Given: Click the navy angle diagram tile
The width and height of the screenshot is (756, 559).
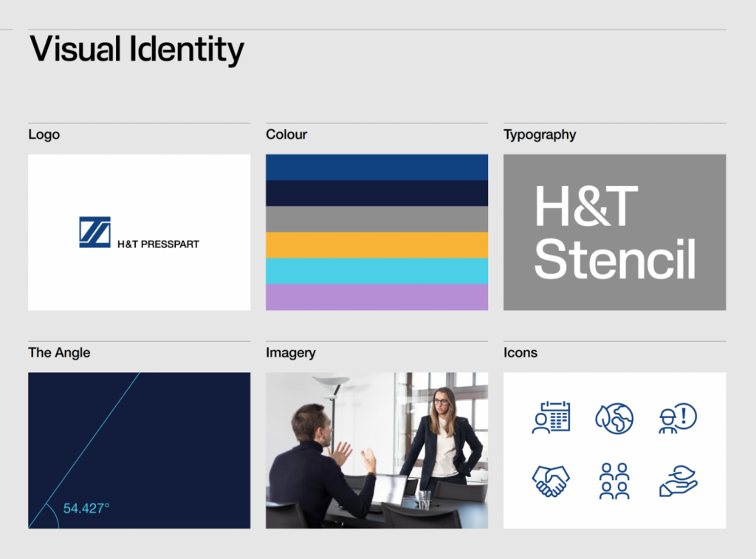Looking at the screenshot, I should 140,450.
